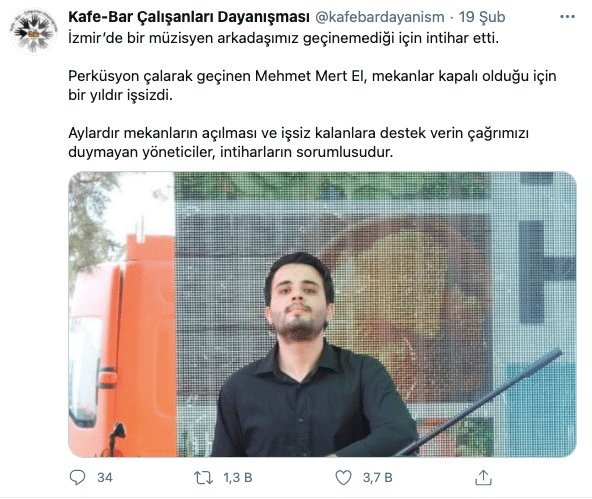Retweet using the retweet arrows icon
Viewport: 592px width, 499px height.
pos(204,478)
